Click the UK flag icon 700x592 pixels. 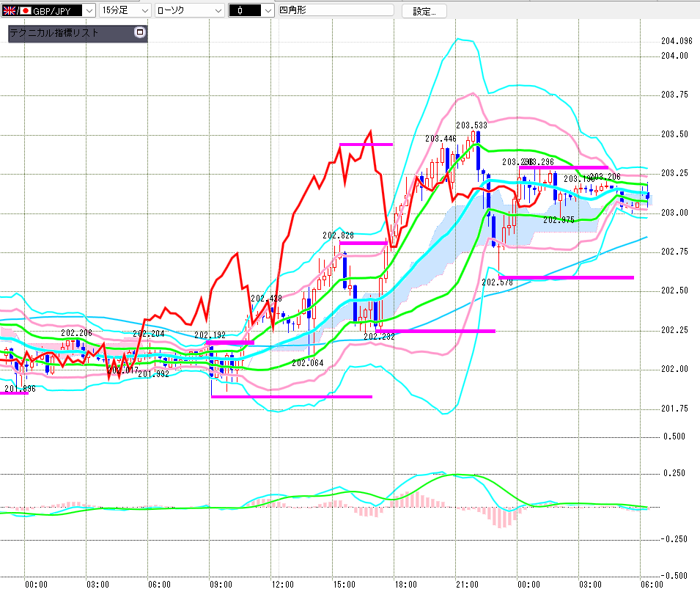[10, 11]
